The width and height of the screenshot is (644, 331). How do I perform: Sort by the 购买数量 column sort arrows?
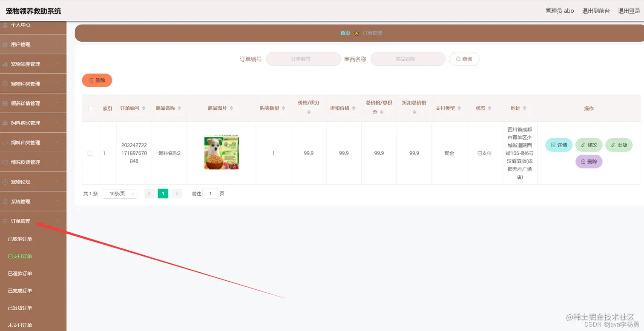tap(284, 108)
